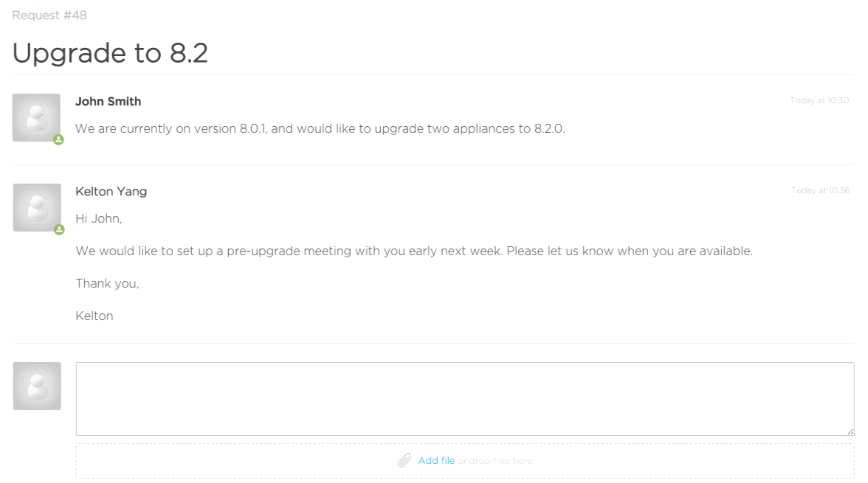Click Kelton Yang's avatar picture
The height and width of the screenshot is (483, 868).
point(37,207)
